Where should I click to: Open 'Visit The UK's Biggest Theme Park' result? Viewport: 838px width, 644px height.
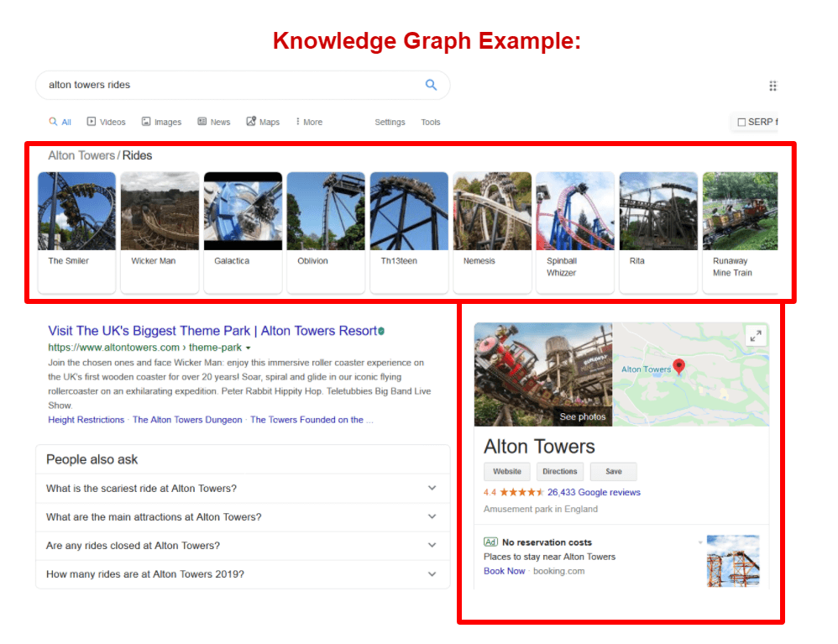pos(212,331)
